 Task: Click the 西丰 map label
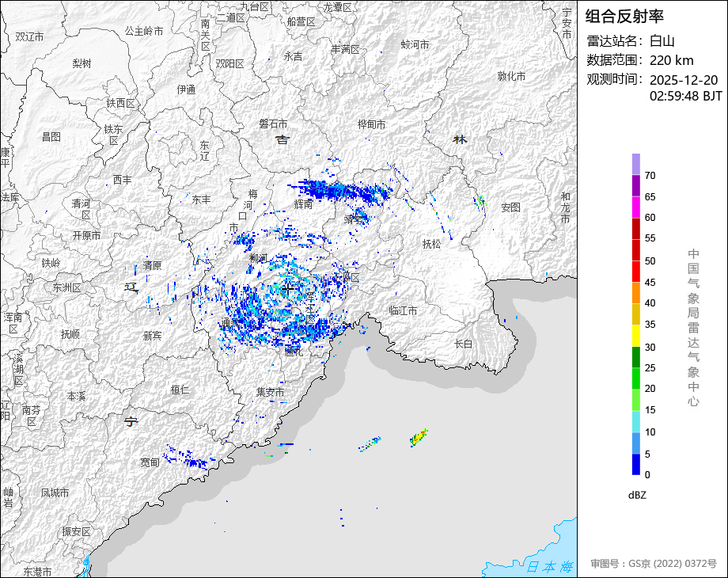click(122, 180)
